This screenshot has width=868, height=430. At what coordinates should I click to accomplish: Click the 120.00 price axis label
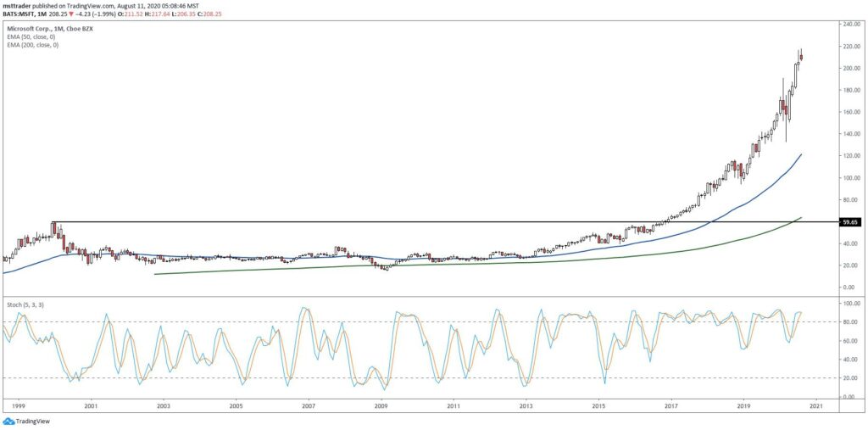(x=853, y=156)
